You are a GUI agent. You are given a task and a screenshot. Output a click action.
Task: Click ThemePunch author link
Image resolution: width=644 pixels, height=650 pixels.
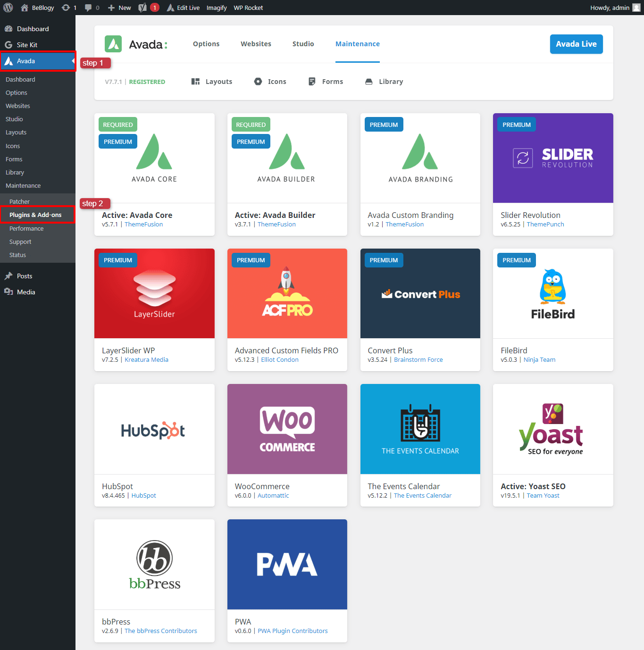pyautogui.click(x=545, y=225)
